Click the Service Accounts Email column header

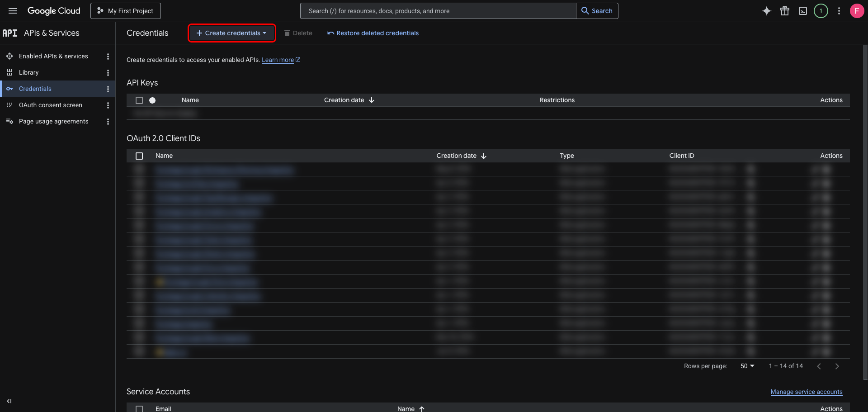[163, 409]
